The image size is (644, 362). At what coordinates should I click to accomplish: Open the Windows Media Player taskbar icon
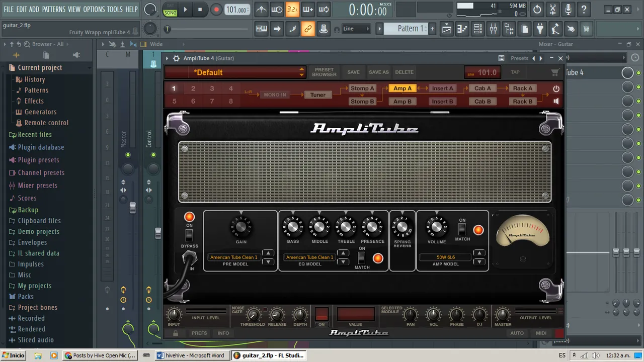(54, 355)
